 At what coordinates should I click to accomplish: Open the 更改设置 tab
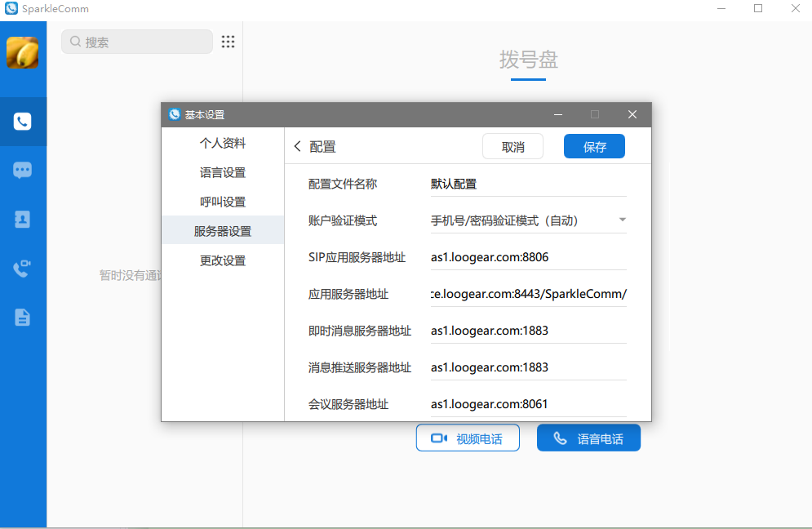click(x=223, y=260)
